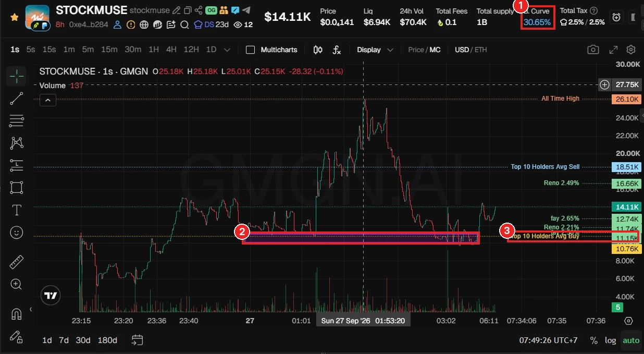Click the blue user profile icon
This screenshot has height=354, width=644.
click(x=118, y=25)
